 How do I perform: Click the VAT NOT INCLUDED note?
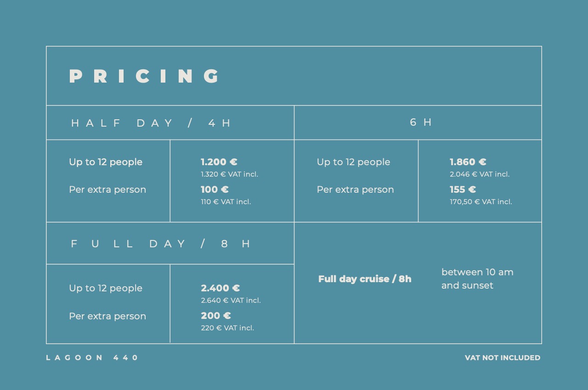pos(503,357)
